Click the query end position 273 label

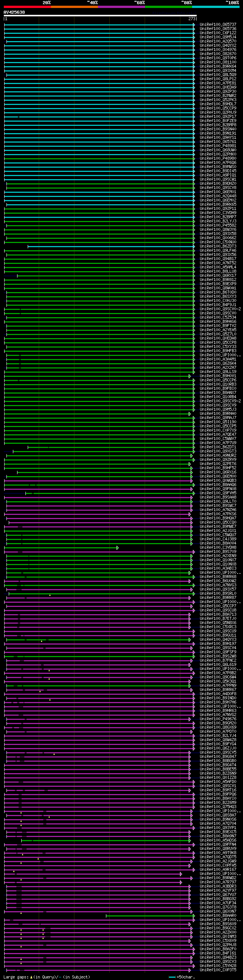coord(192,19)
